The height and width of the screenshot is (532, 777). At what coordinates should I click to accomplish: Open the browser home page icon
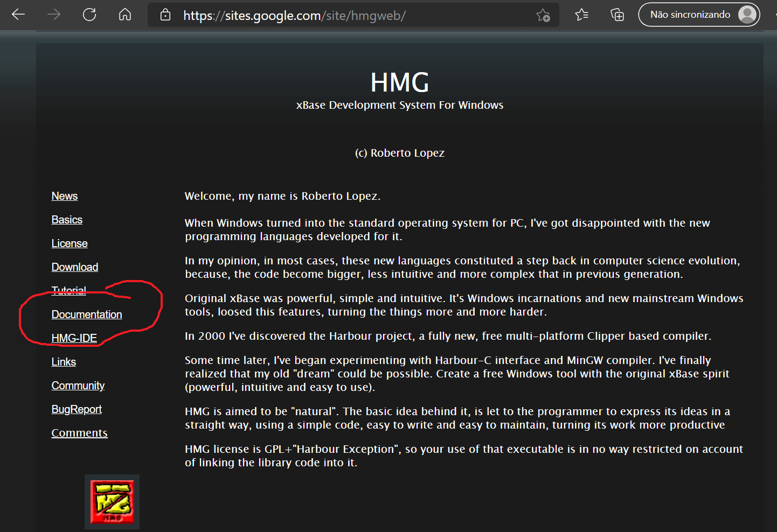125,15
